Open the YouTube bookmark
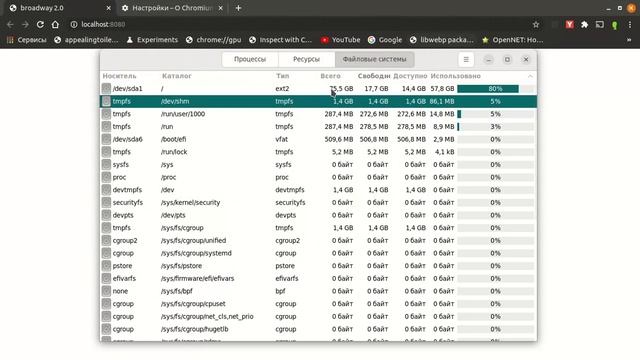Screen dimensions: 640x360 coord(340,40)
